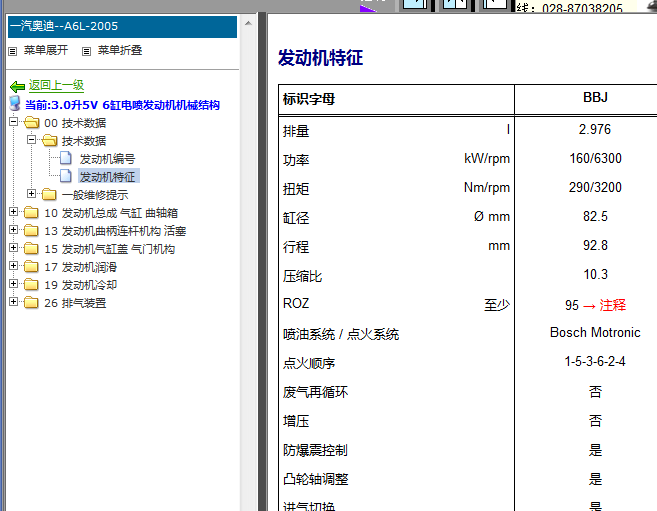Expand the 19 发动机冷却 node
The width and height of the screenshot is (657, 511).
(x=13, y=284)
